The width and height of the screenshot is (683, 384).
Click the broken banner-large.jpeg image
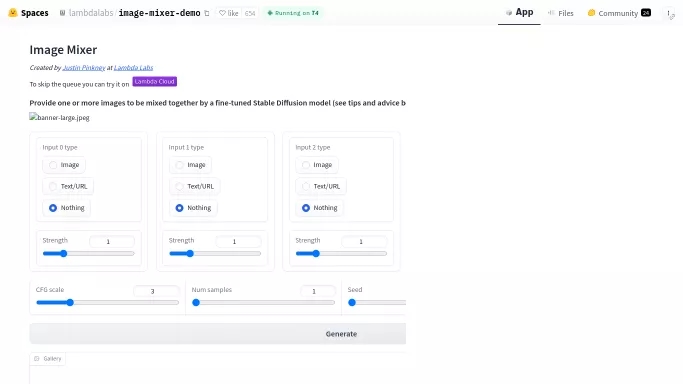tap(59, 117)
